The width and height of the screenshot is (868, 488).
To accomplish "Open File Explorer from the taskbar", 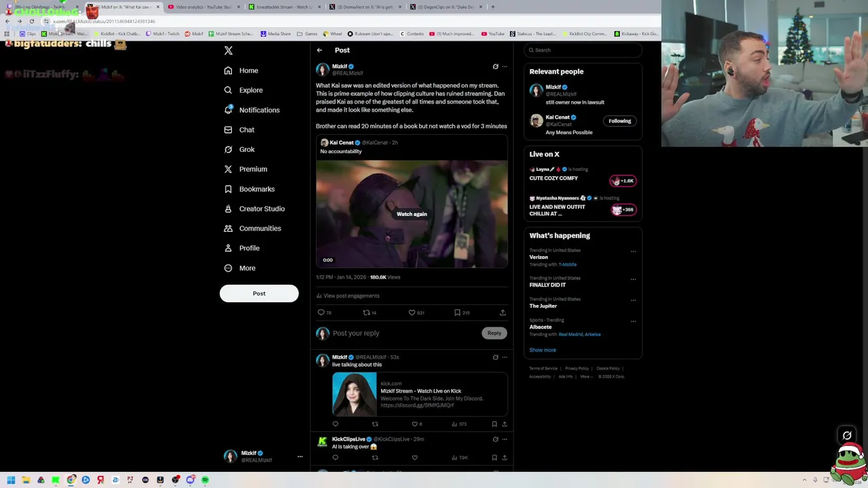I will pyautogui.click(x=26, y=480).
